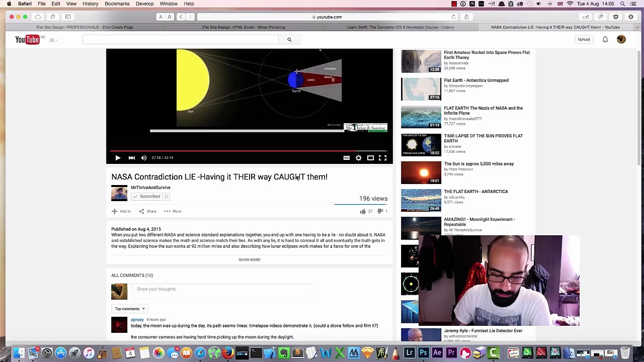This screenshot has width=644, height=362.
Task: Open the MrThriveAndSurvive channel link
Action: [x=150, y=188]
